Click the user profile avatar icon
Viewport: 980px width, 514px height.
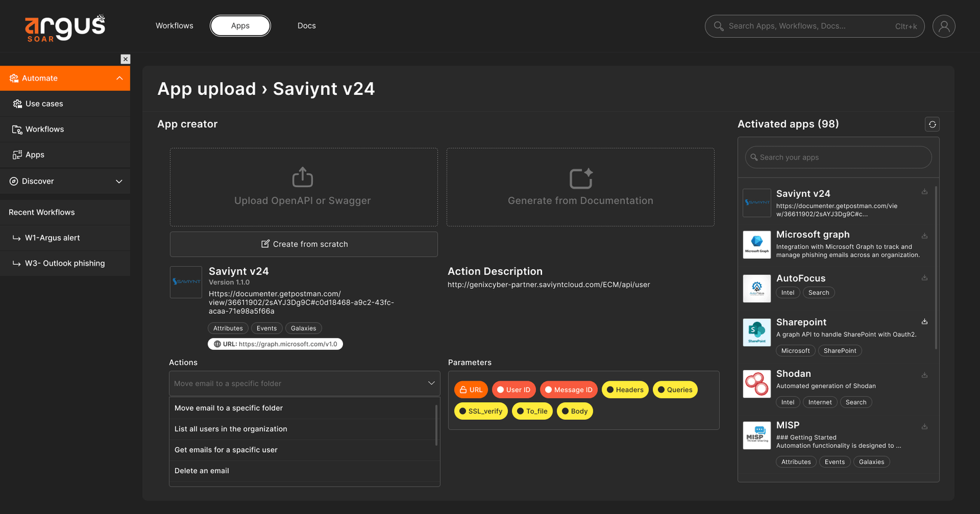(x=943, y=26)
